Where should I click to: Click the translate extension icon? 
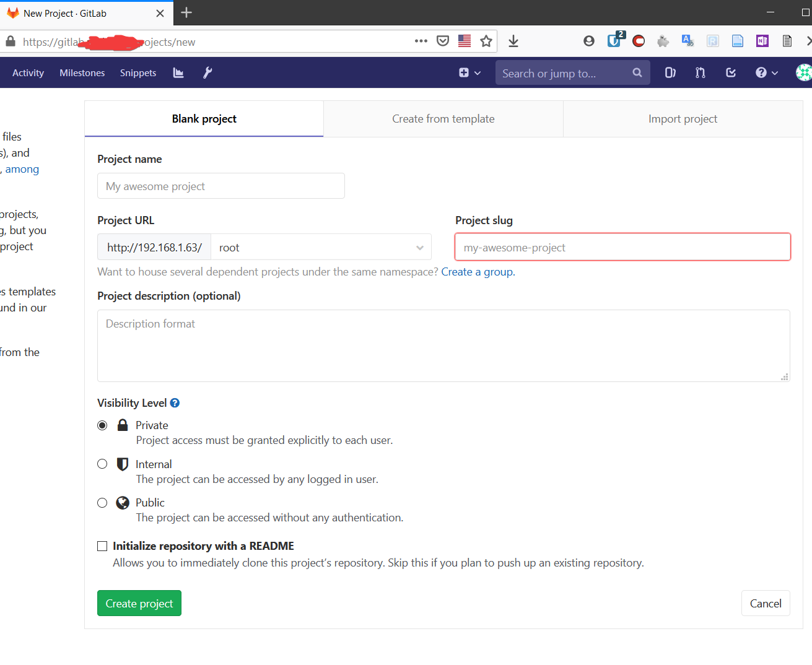coord(688,41)
